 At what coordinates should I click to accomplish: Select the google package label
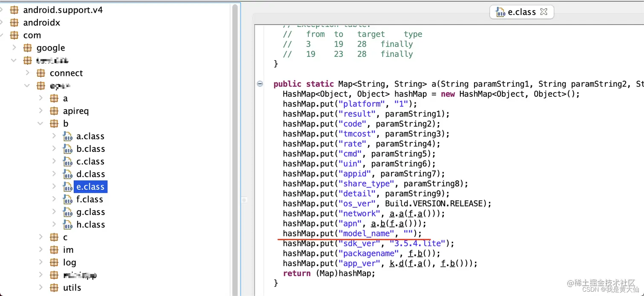[x=51, y=48]
